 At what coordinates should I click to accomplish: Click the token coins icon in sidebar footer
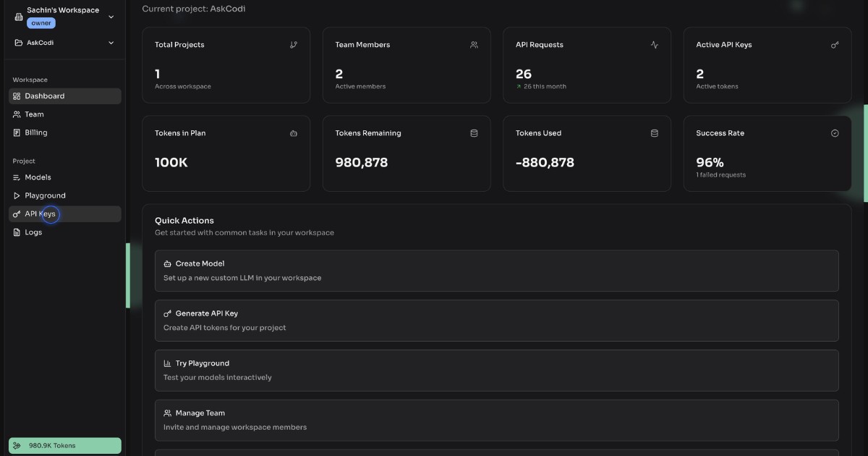17,446
